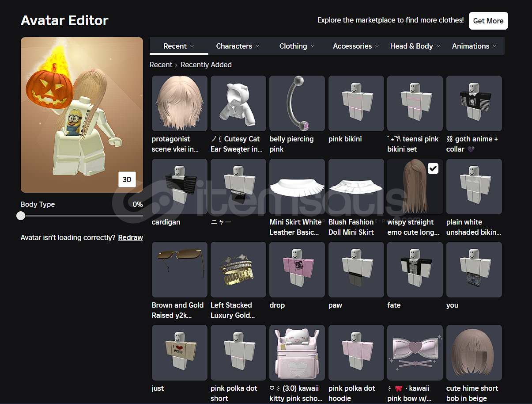Open the Animations dropdown menu
The width and height of the screenshot is (532, 404).
(474, 46)
